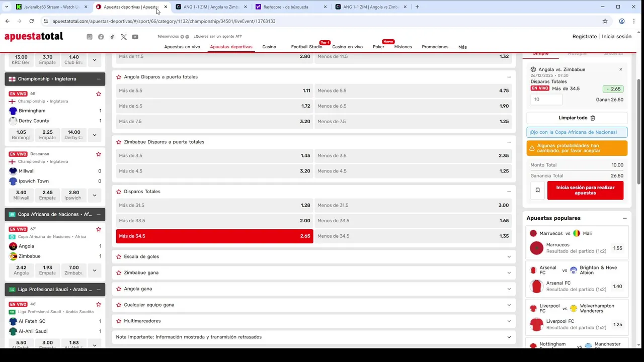This screenshot has width=644, height=362.
Task: Open apuestatotal X (Twitter) icon
Action: [x=124, y=37]
